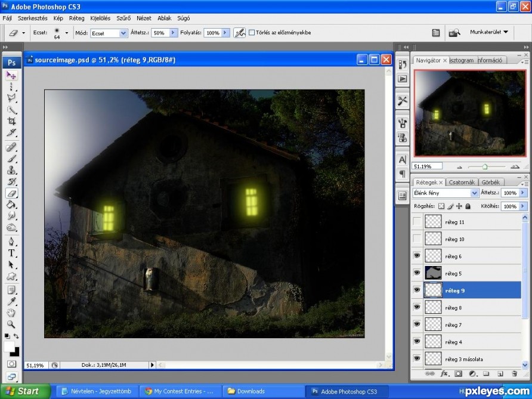This screenshot has height=399, width=532.
Task: Select the Magic Wand tool
Action: [11, 110]
